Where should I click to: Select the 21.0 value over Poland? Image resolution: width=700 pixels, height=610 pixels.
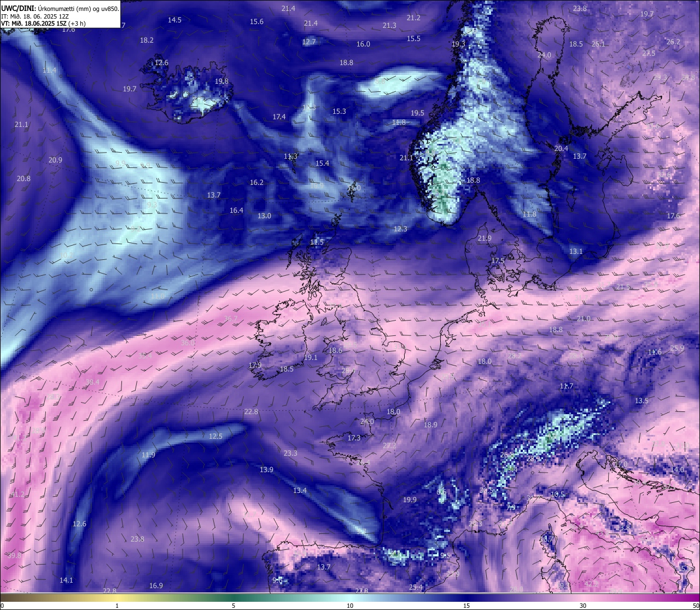584,319
